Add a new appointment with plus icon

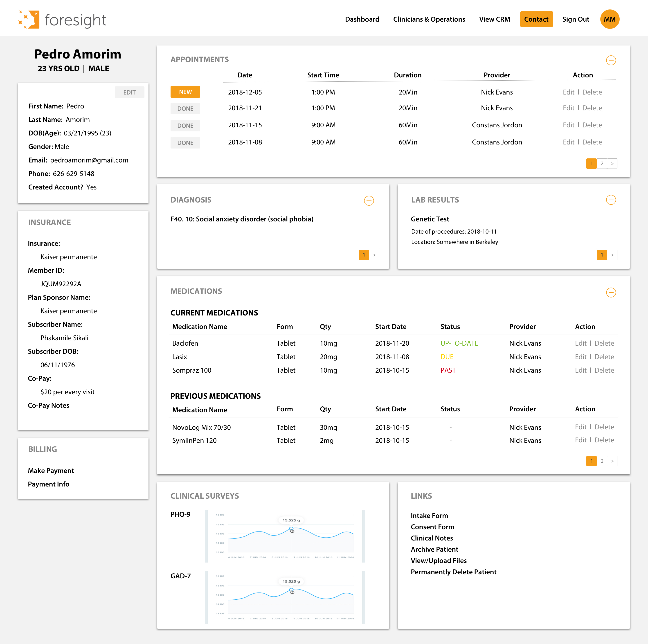611,60
